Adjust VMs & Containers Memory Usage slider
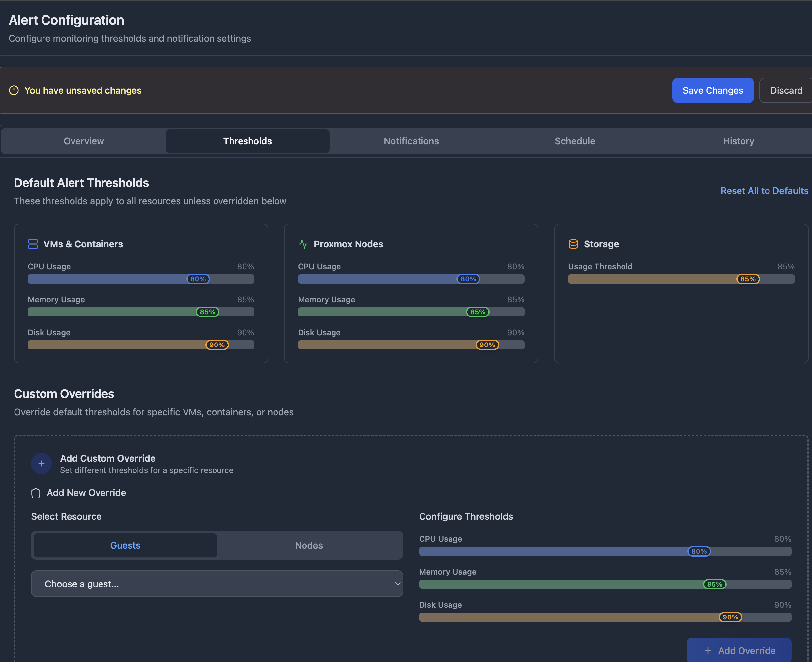 [141, 312]
